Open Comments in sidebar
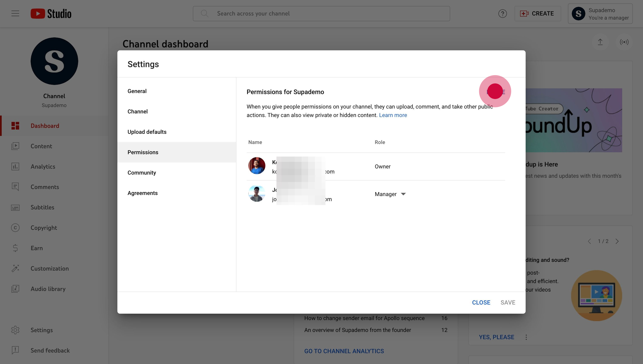Image resolution: width=643 pixels, height=364 pixels. click(54, 187)
